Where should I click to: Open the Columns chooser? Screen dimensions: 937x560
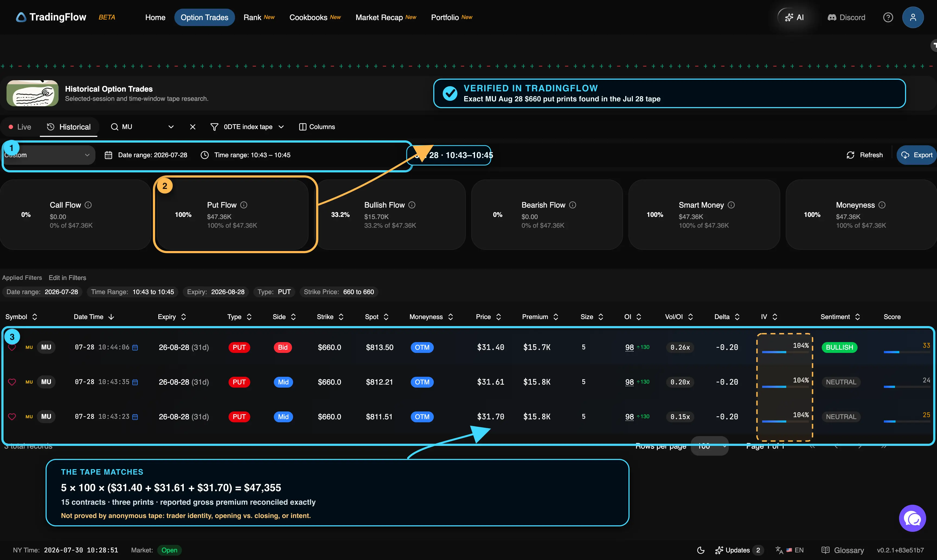317,127
